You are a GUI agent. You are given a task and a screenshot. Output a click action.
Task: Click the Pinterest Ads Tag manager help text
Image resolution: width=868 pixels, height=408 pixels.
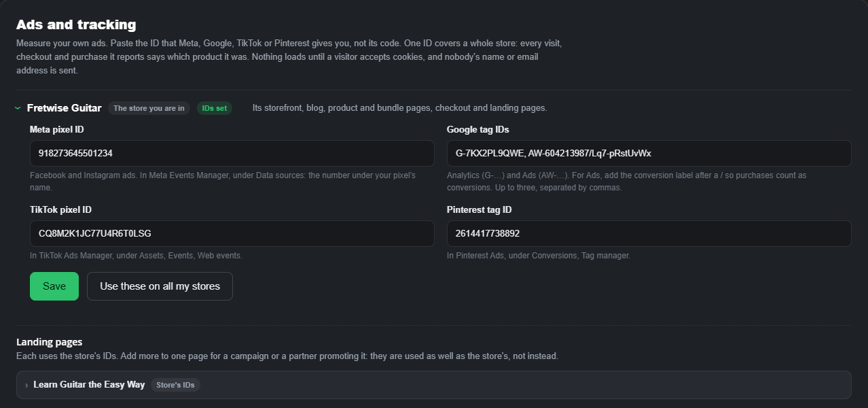point(539,256)
